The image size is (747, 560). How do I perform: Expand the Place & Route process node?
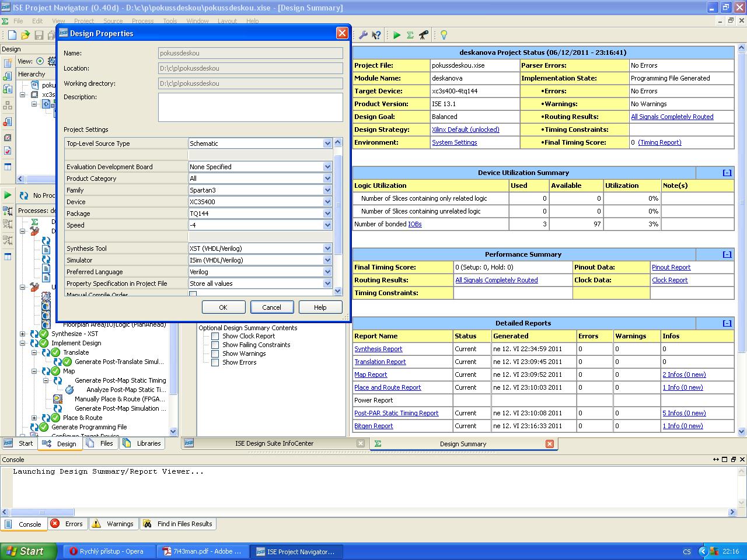tap(34, 418)
